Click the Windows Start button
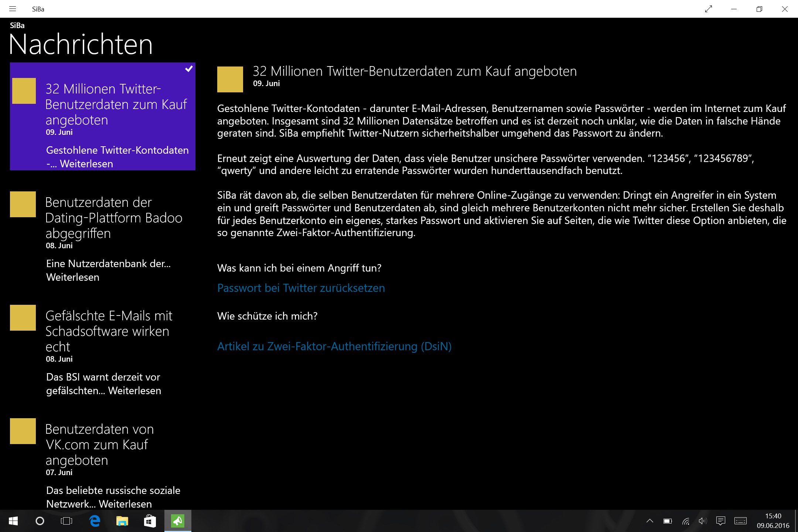This screenshot has width=798, height=532. click(13, 521)
